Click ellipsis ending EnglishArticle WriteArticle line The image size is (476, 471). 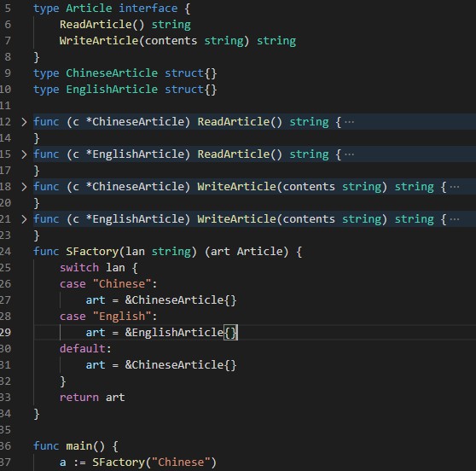455,219
